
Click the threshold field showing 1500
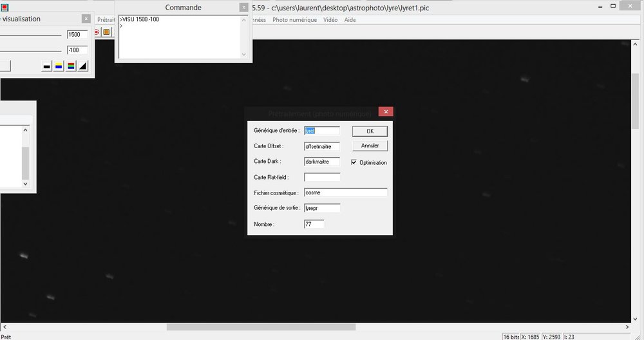(x=77, y=35)
